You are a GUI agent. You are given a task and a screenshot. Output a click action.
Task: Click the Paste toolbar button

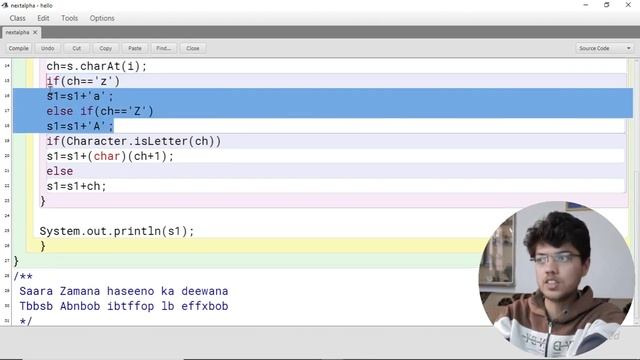point(135,48)
